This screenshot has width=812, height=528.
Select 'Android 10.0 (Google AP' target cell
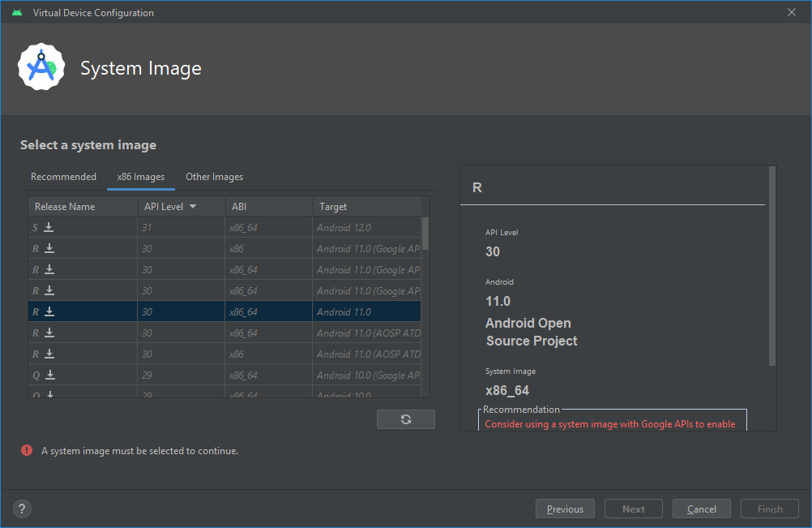pos(366,376)
